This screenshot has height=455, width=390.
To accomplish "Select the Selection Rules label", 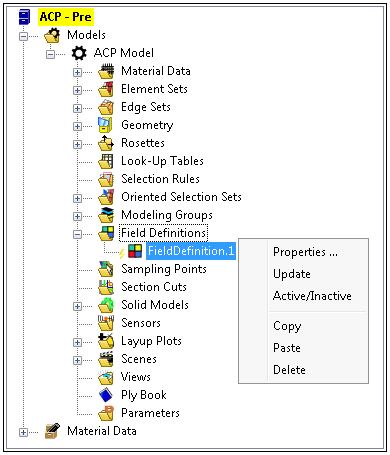I will [160, 179].
